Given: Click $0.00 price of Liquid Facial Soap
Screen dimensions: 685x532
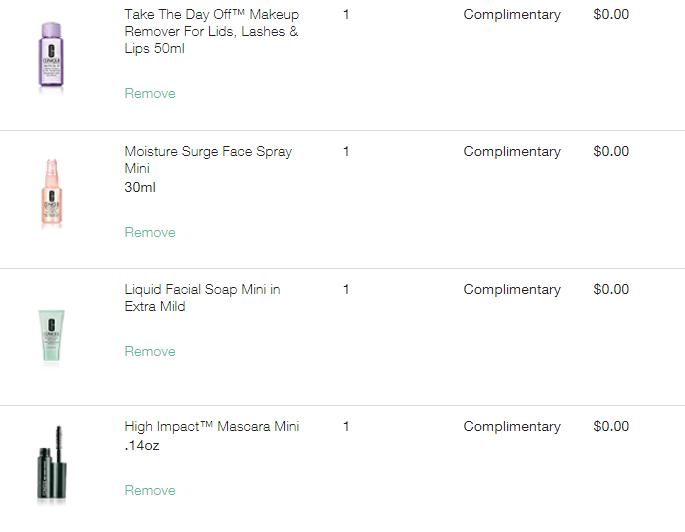Looking at the screenshot, I should pyautogui.click(x=611, y=290).
